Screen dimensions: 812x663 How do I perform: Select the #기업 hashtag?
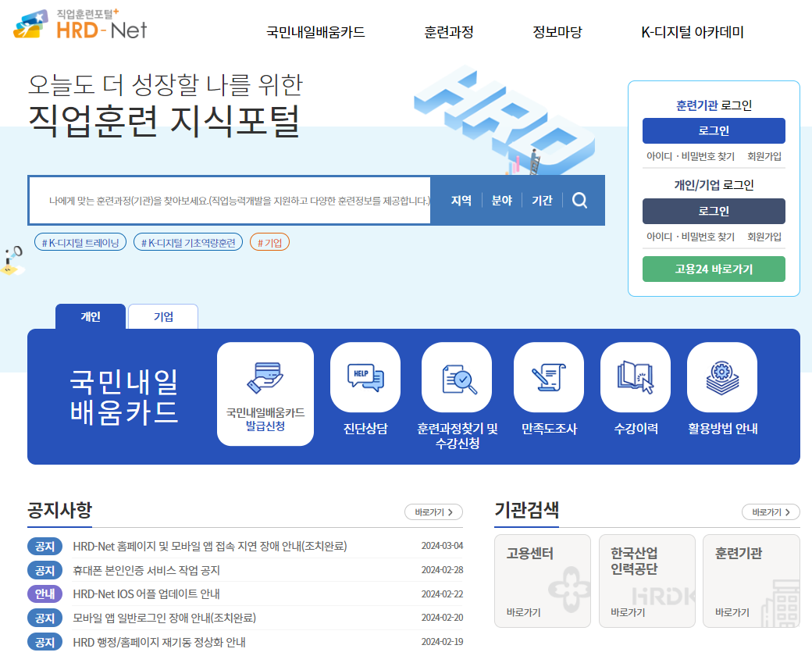coord(269,242)
